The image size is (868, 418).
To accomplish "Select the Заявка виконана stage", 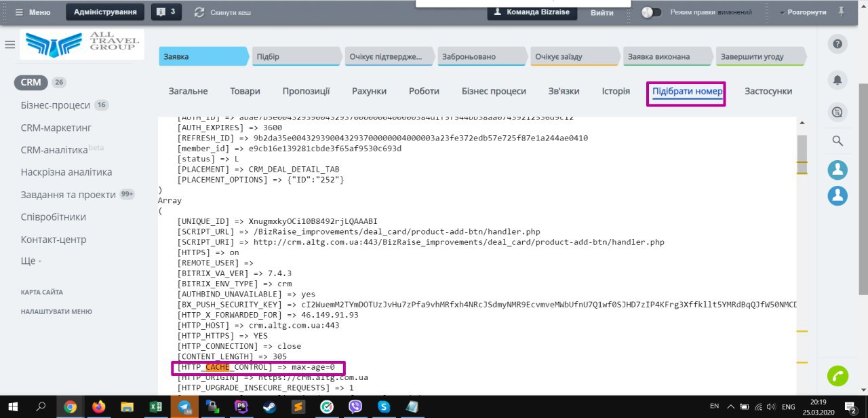I will (x=668, y=57).
